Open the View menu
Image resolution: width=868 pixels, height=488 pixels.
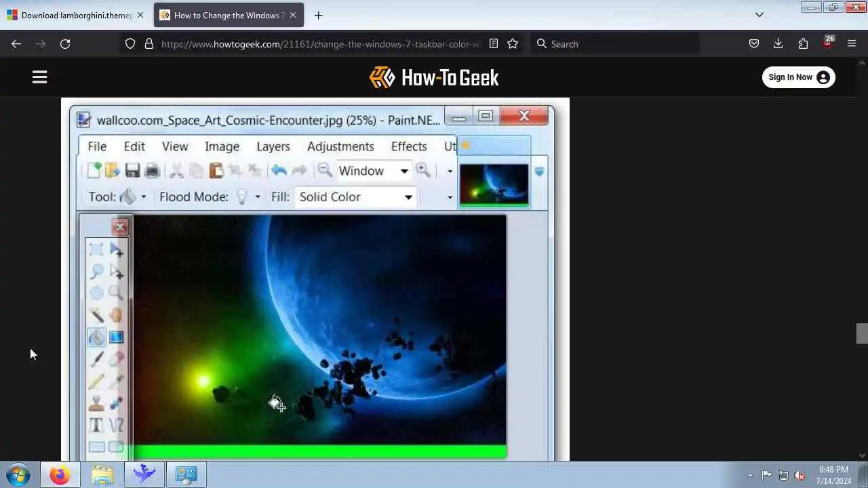pyautogui.click(x=175, y=146)
